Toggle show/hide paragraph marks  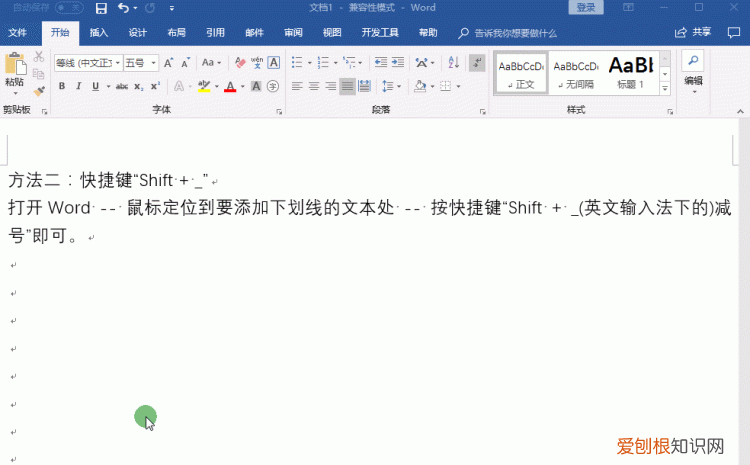click(477, 63)
